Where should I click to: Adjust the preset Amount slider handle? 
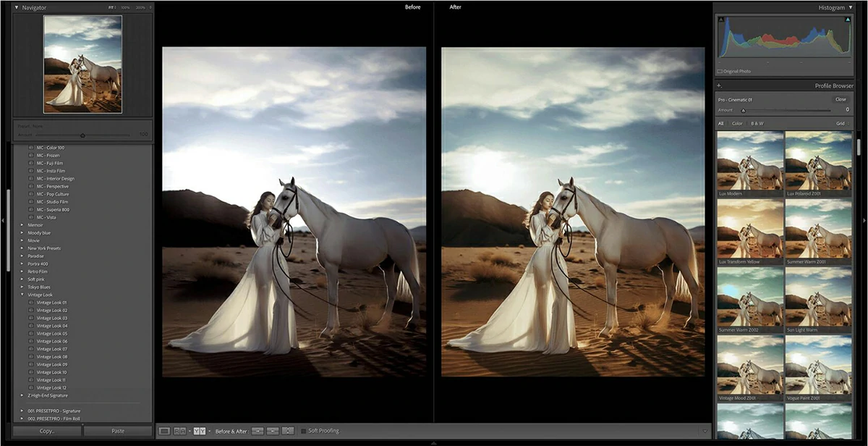point(82,135)
